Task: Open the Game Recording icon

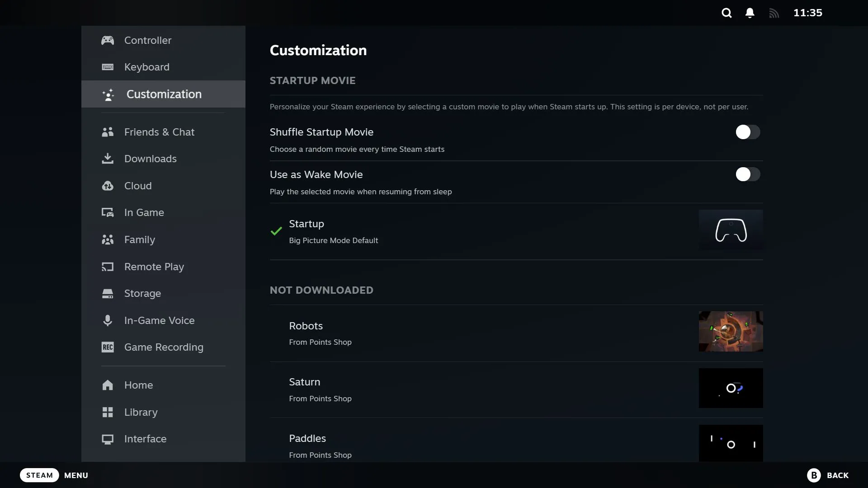Action: pyautogui.click(x=107, y=347)
